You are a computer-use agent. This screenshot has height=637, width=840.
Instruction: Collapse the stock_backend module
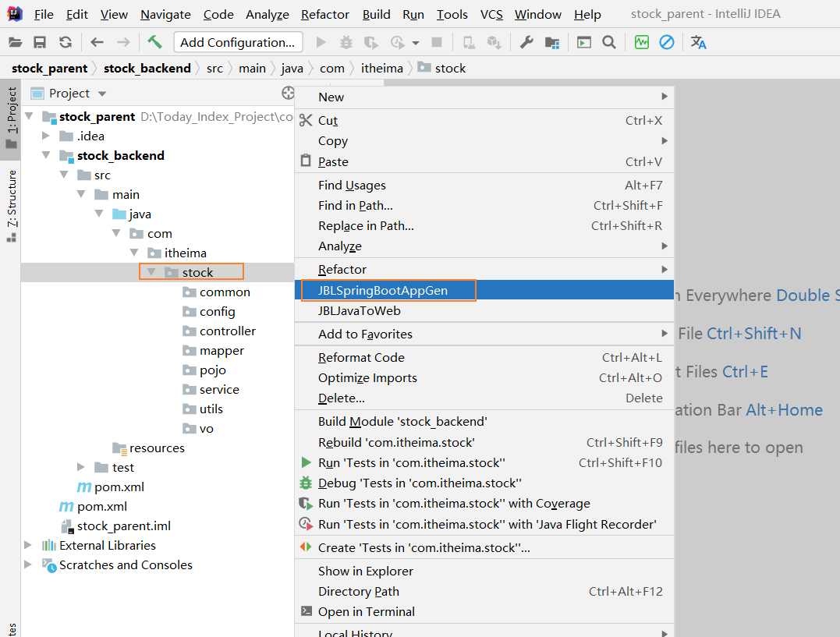tap(47, 155)
